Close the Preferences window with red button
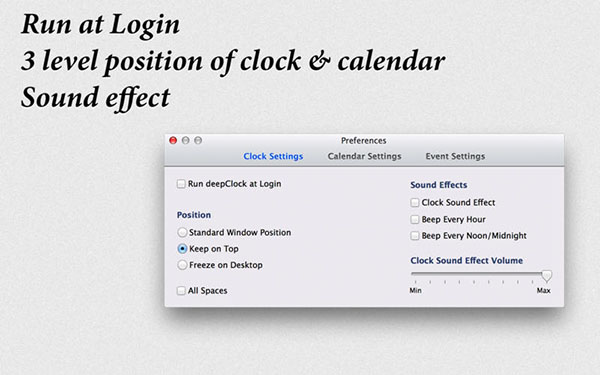This screenshot has width=600, height=375. (173, 140)
